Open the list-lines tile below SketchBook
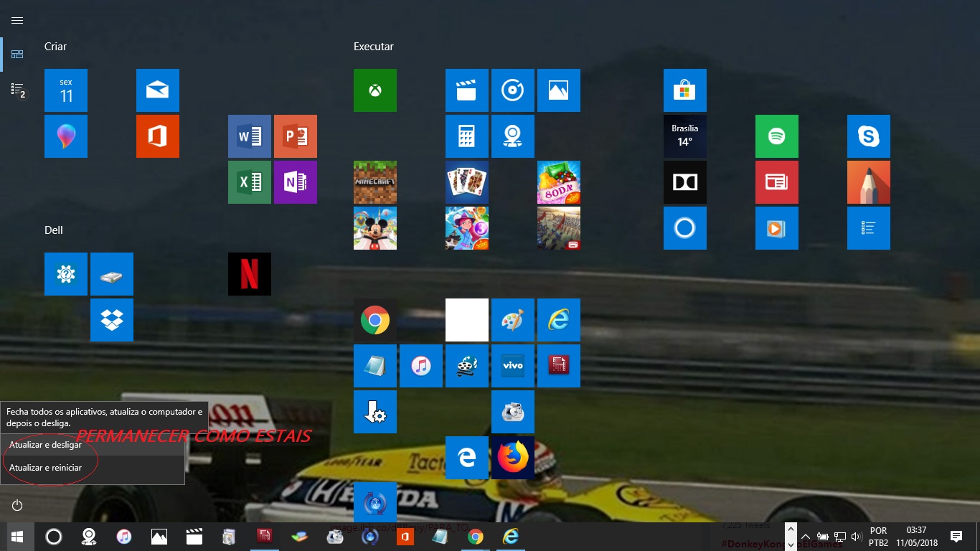Viewport: 980px width, 551px height. coord(869,228)
